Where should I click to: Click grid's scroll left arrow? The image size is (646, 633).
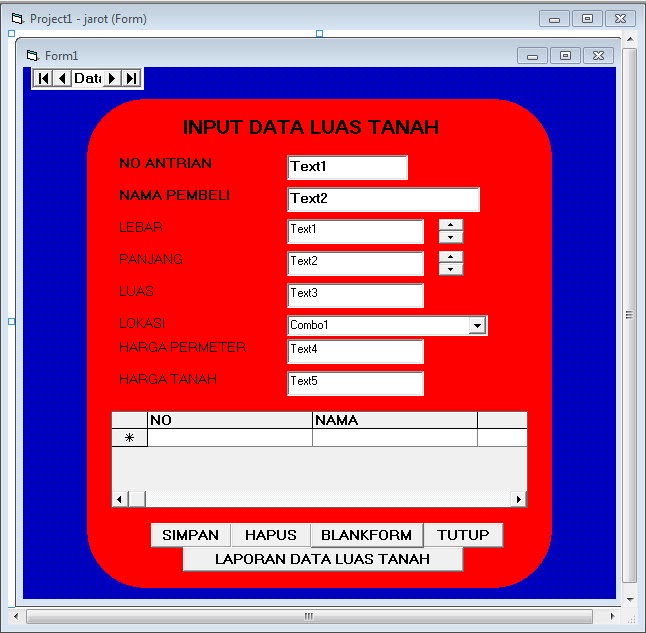[x=119, y=499]
